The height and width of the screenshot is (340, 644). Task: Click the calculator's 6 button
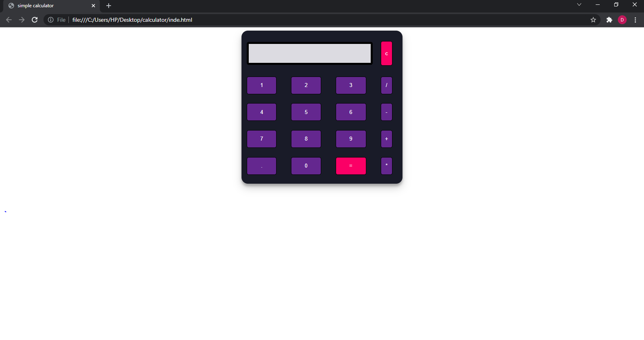[351, 112]
